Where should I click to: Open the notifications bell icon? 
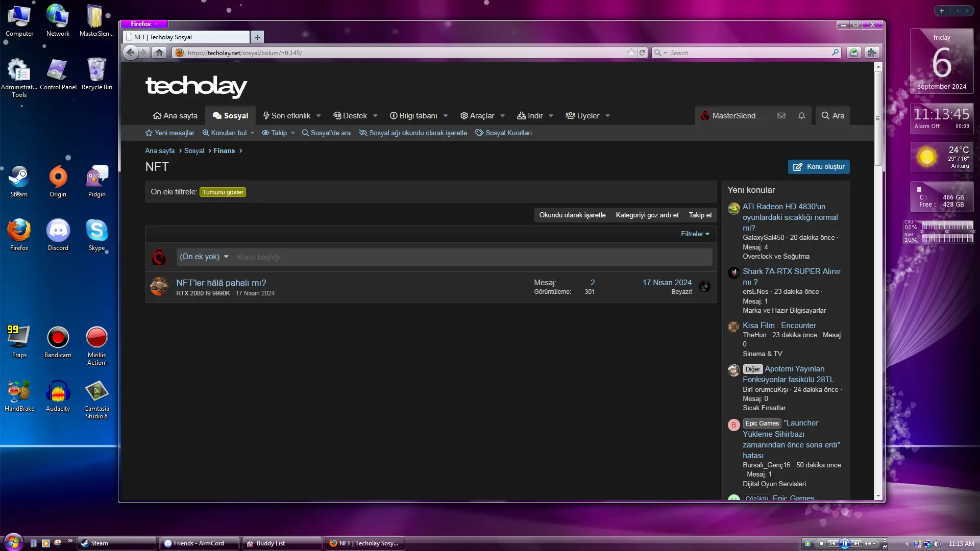pyautogui.click(x=801, y=116)
